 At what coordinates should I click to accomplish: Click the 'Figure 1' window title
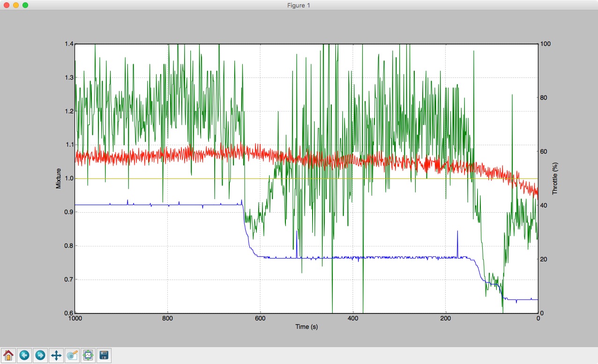299,5
